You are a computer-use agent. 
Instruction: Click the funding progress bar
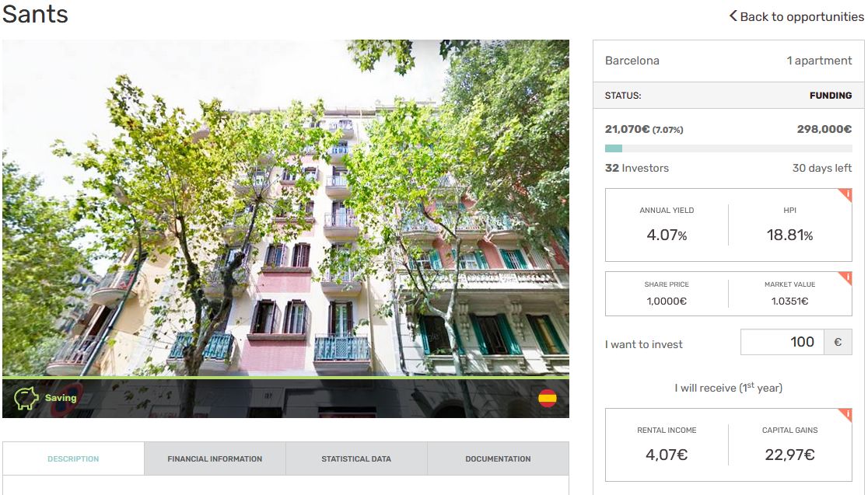[x=729, y=148]
